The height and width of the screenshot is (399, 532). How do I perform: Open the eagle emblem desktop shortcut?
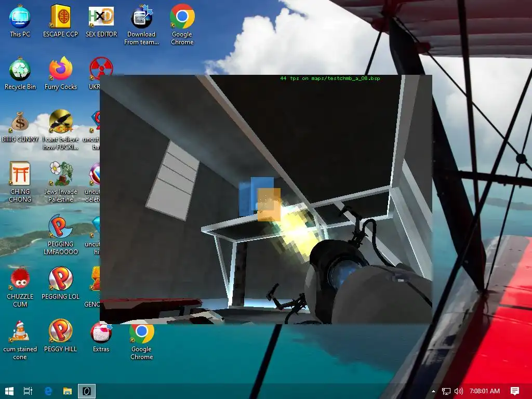point(60,130)
